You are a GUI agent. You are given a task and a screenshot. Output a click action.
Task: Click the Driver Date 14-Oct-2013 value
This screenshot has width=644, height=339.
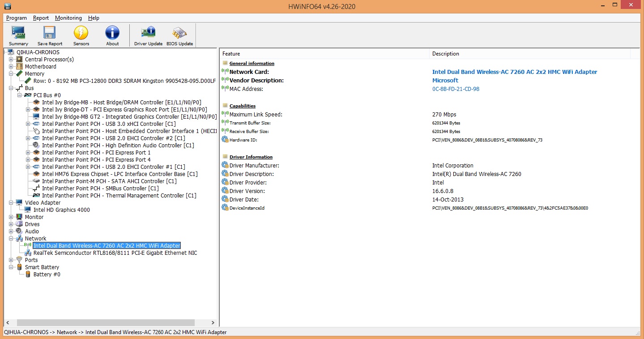[448, 200]
